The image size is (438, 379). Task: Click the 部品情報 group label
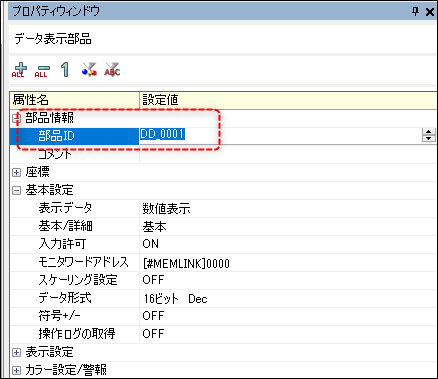point(49,118)
